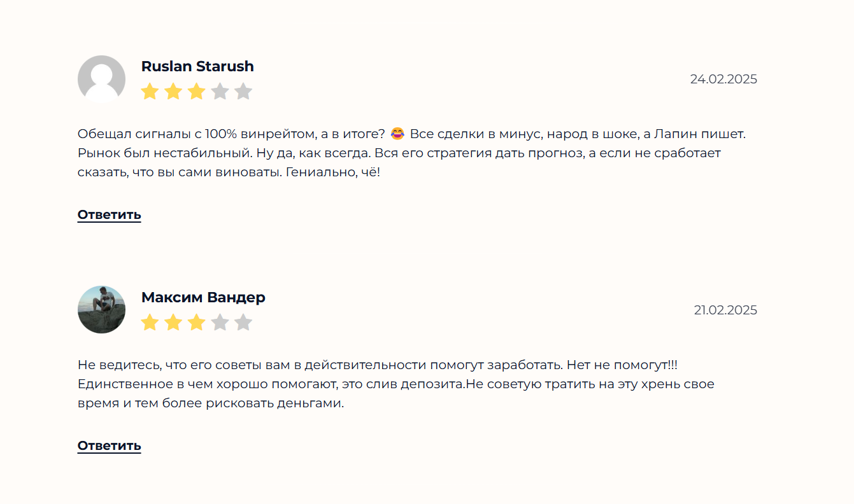Click Максим Вандер's profile photo
The width and height of the screenshot is (854, 504).
tap(101, 309)
